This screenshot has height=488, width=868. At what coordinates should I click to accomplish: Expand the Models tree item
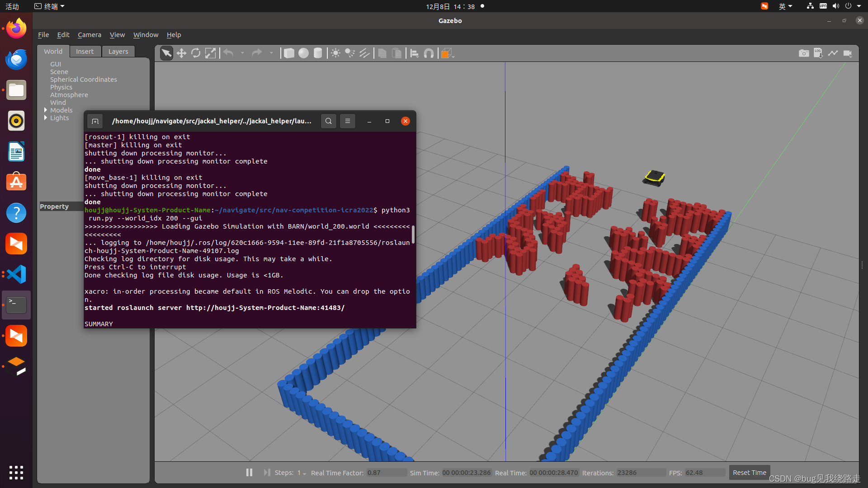pyautogui.click(x=46, y=110)
